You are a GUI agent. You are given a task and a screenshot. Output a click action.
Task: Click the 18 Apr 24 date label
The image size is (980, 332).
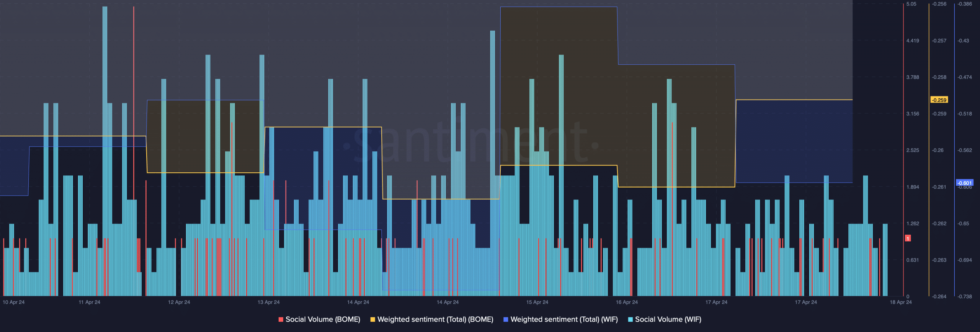(x=900, y=302)
